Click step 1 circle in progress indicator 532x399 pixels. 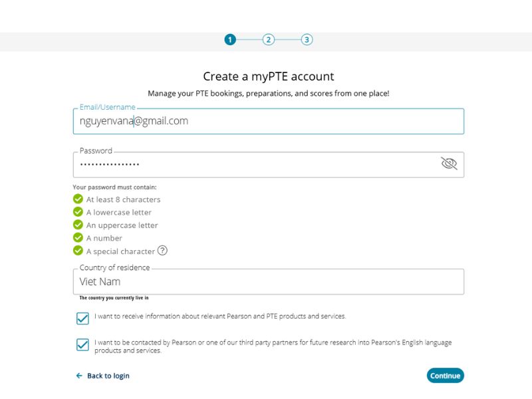[230, 40]
